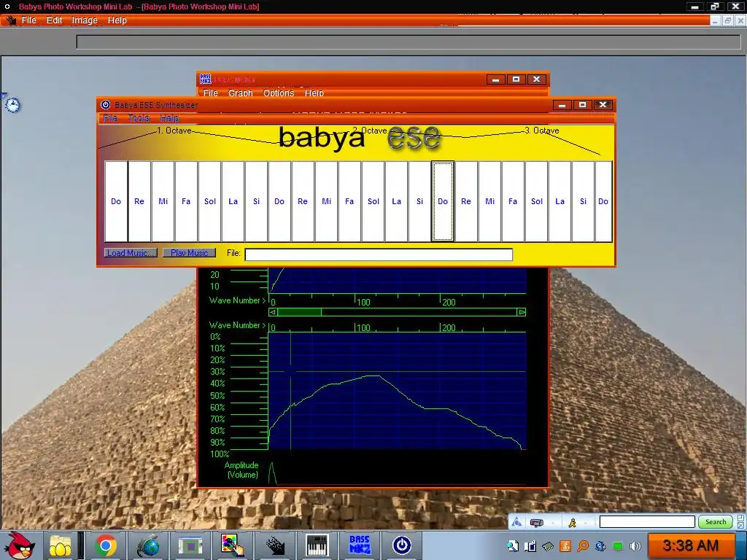747x560 pixels.
Task: Open the Synthesizer Help menu
Action: click(169, 118)
